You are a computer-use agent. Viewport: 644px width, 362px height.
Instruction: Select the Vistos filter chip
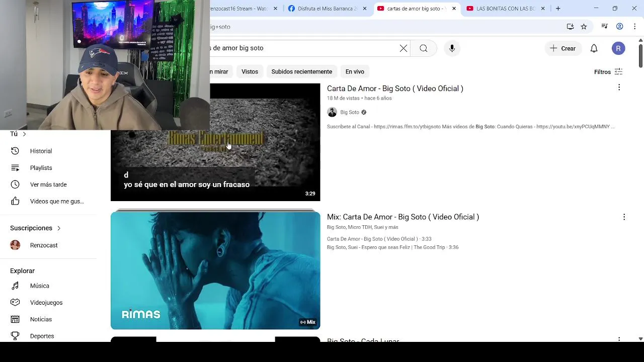[x=250, y=71]
